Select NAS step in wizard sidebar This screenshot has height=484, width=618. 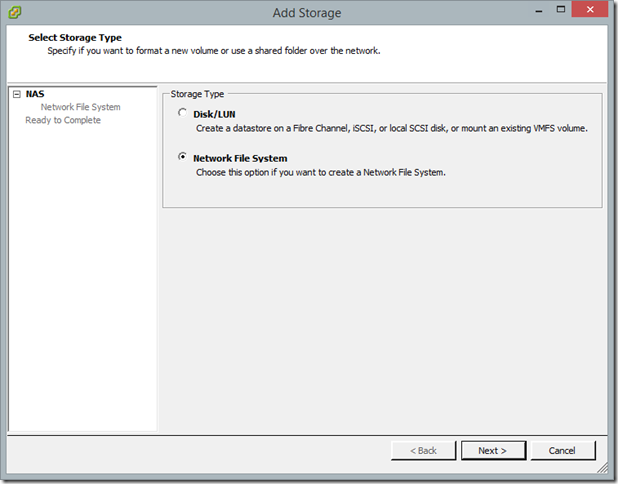(x=35, y=94)
